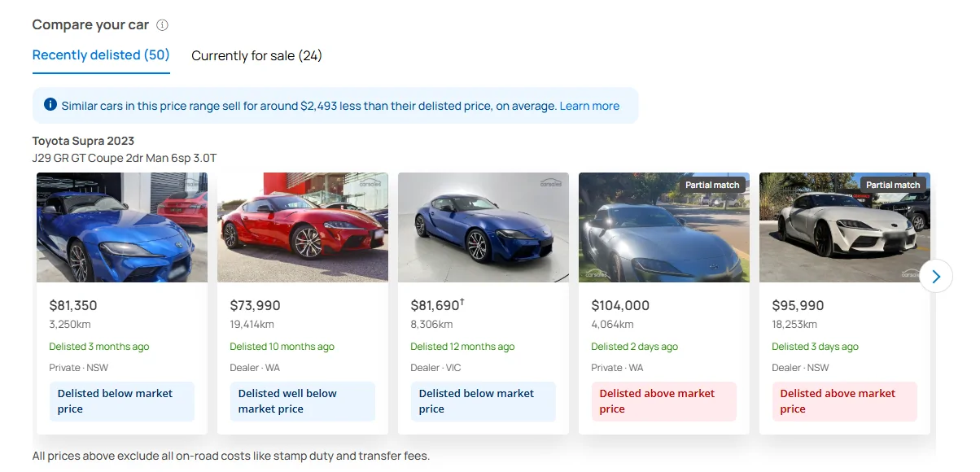The width and height of the screenshot is (980, 472).
Task: Click the Partial match badge on the white Supra
Action: (893, 185)
